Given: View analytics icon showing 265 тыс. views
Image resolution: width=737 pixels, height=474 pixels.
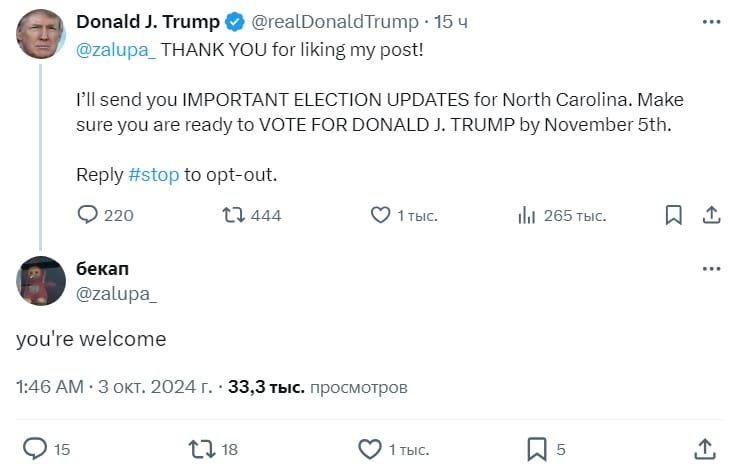Looking at the screenshot, I should (x=527, y=215).
